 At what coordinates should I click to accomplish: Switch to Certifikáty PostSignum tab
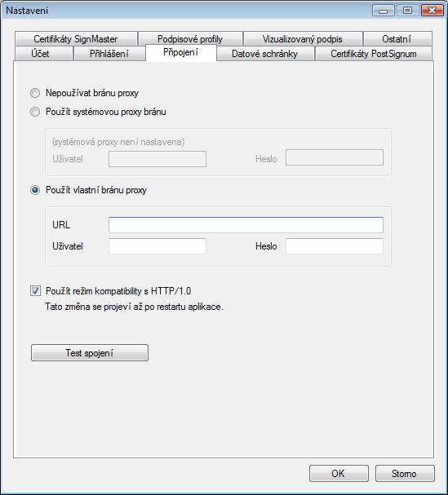(x=374, y=54)
